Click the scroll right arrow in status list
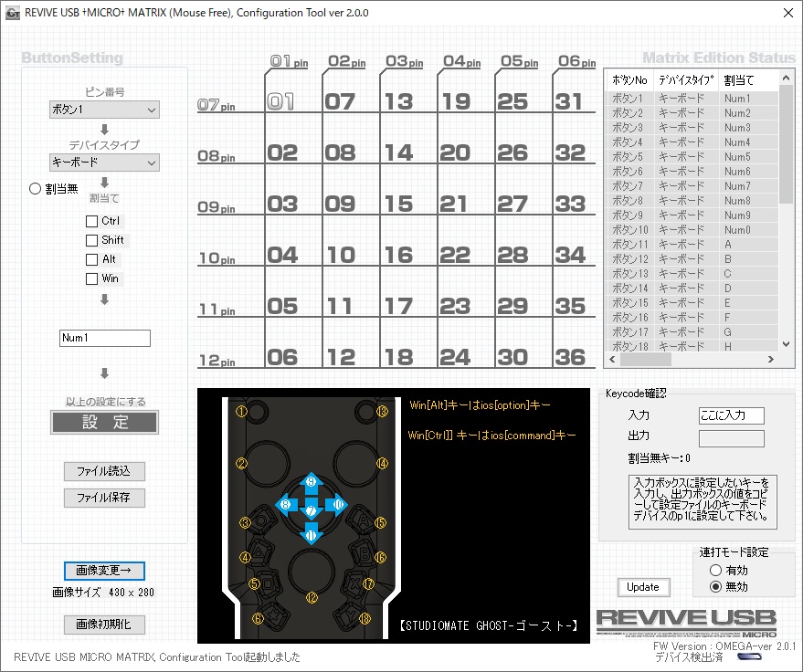This screenshot has height=672, width=803. tap(771, 360)
